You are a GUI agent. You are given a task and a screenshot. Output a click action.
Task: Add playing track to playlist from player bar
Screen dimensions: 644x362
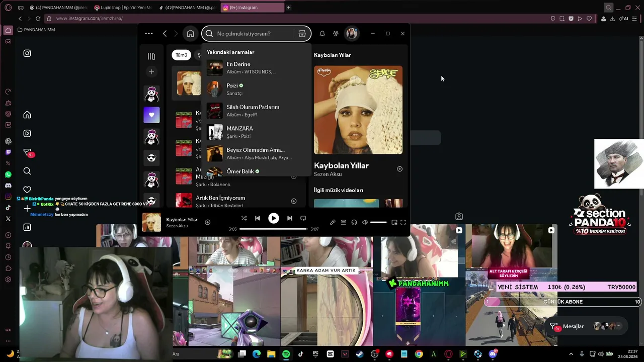tap(207, 222)
